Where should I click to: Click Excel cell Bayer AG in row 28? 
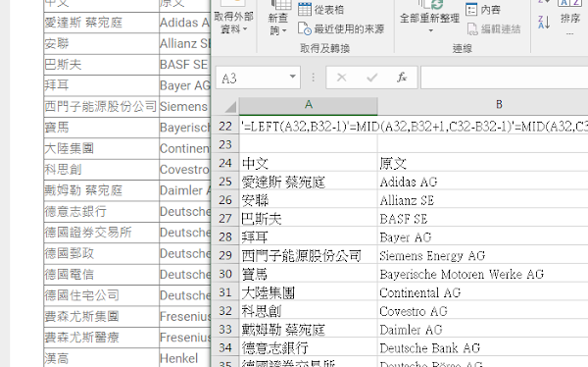[x=483, y=237]
